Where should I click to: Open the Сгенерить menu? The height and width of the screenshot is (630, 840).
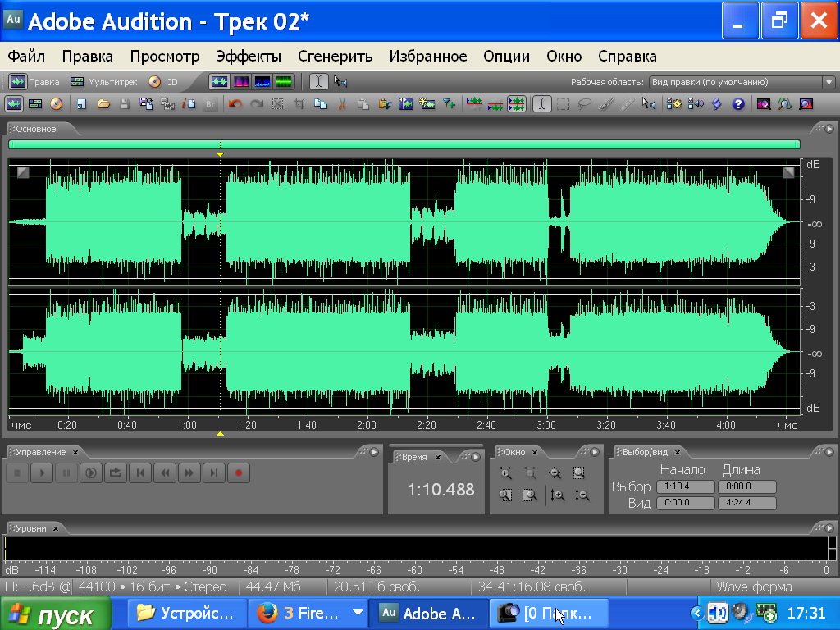pyautogui.click(x=336, y=57)
